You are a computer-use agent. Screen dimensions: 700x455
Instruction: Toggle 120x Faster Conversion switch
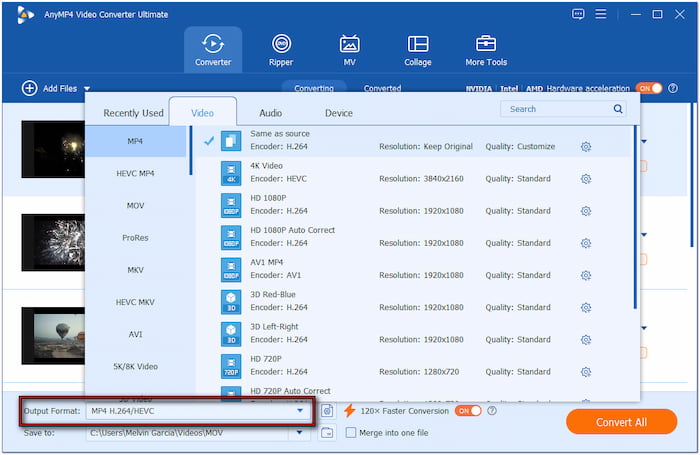[x=468, y=411]
